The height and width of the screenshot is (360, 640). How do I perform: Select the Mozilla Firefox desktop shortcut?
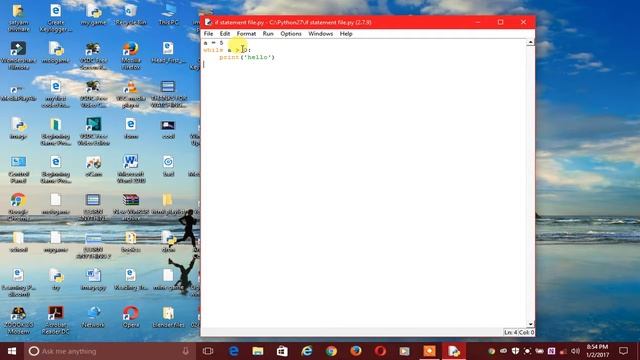point(131,56)
